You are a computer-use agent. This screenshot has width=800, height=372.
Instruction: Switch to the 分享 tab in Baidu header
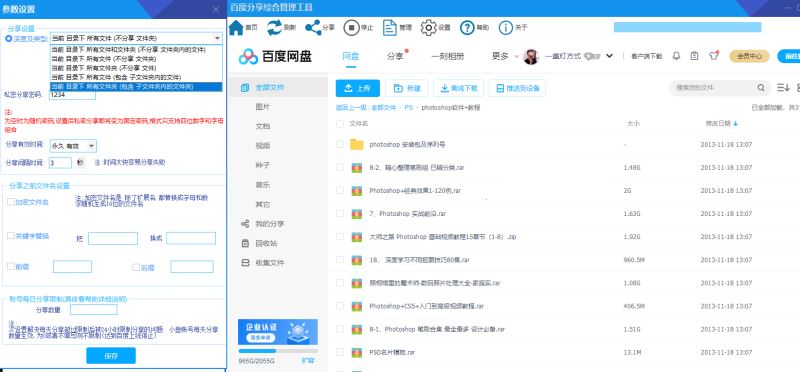point(395,56)
